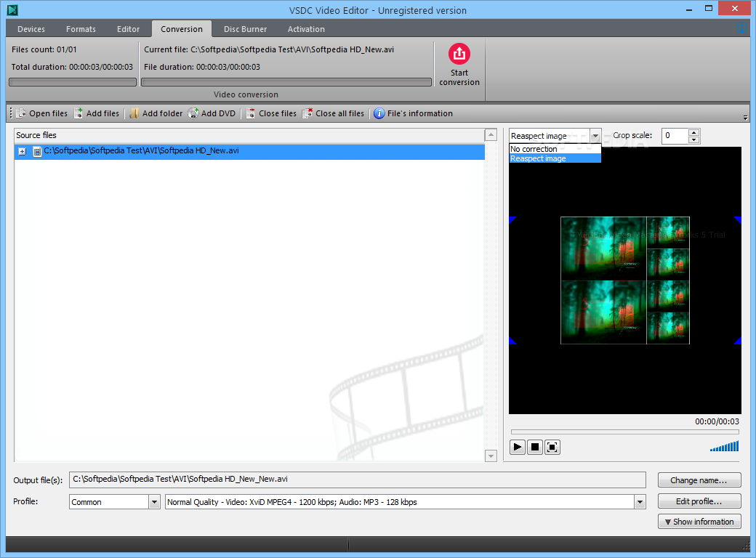Click Close all files toolbar item
The image size is (756, 558).
pyautogui.click(x=333, y=113)
